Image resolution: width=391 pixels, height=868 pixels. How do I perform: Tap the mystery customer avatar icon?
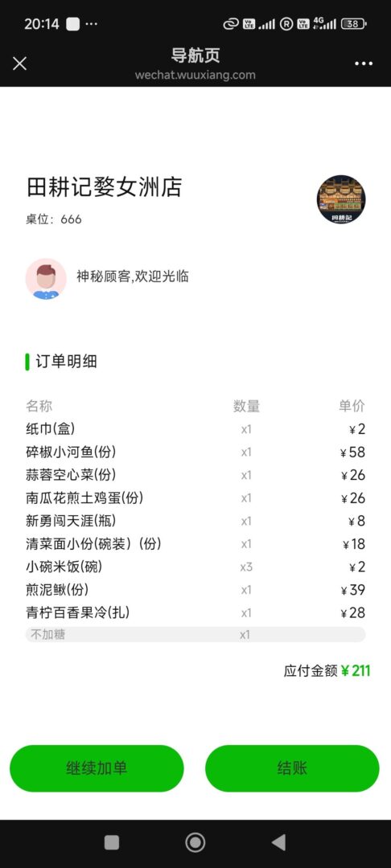(x=46, y=279)
